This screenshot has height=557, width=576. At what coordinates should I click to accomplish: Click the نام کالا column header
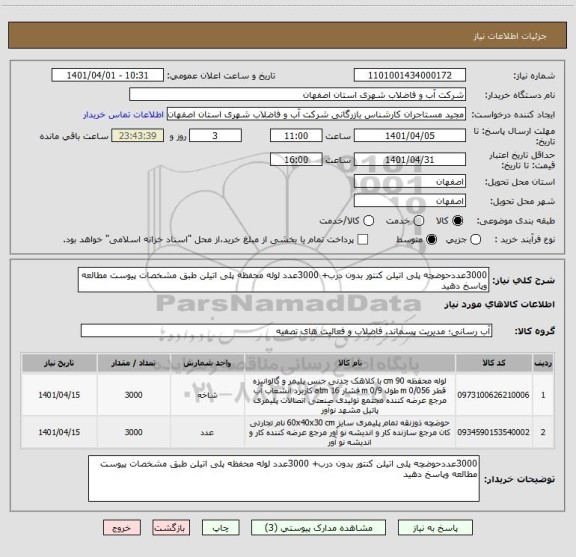pyautogui.click(x=350, y=363)
